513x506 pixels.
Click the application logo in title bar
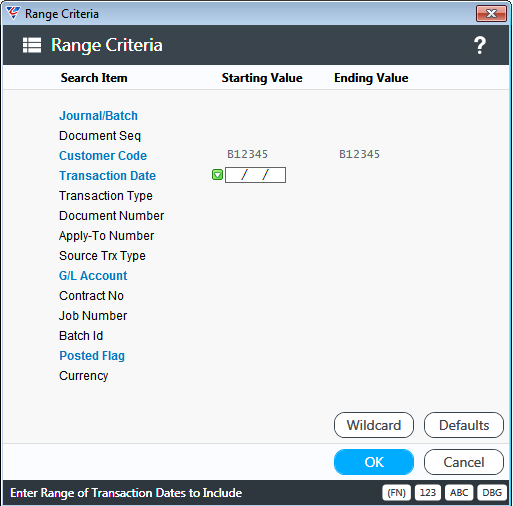(x=13, y=13)
